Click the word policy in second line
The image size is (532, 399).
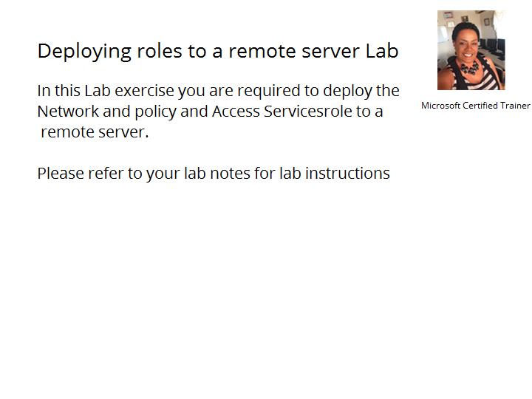155,112
